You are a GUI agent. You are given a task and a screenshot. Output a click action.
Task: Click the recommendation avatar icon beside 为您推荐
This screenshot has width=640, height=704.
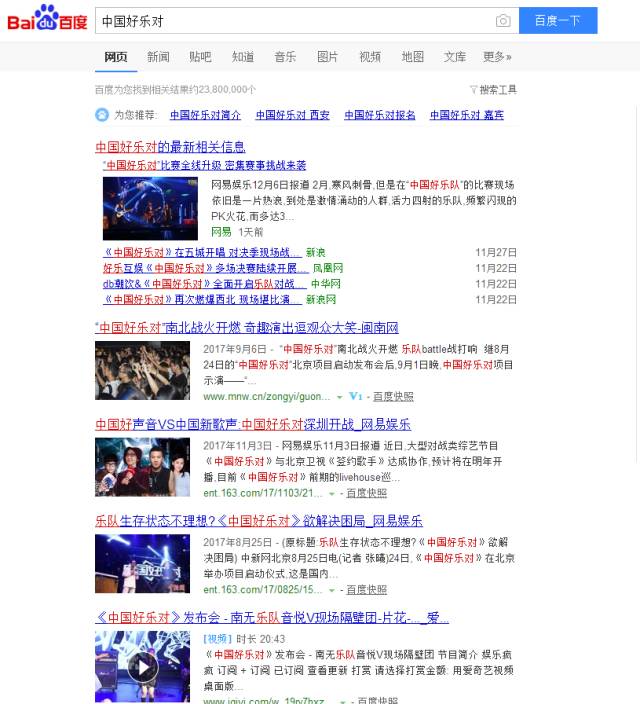[x=102, y=115]
